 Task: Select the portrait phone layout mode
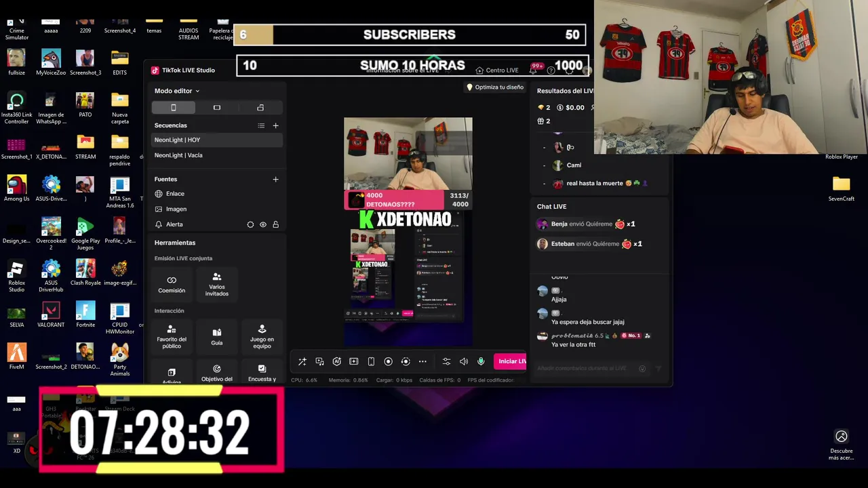tap(174, 108)
